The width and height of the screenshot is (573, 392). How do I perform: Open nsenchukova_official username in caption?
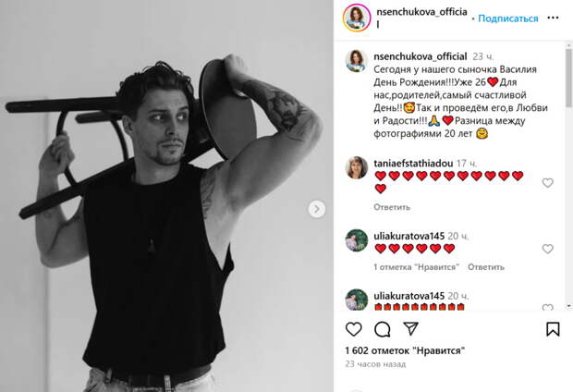[x=421, y=56]
